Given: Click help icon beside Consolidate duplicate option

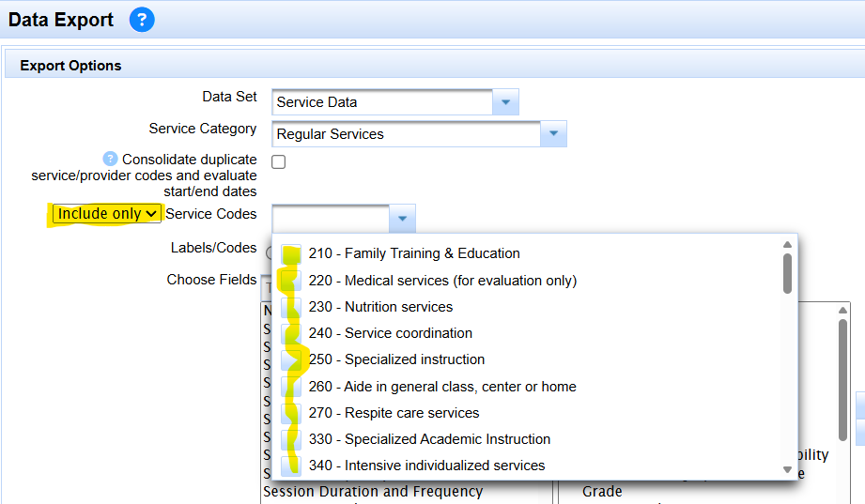Looking at the screenshot, I should coord(111,160).
